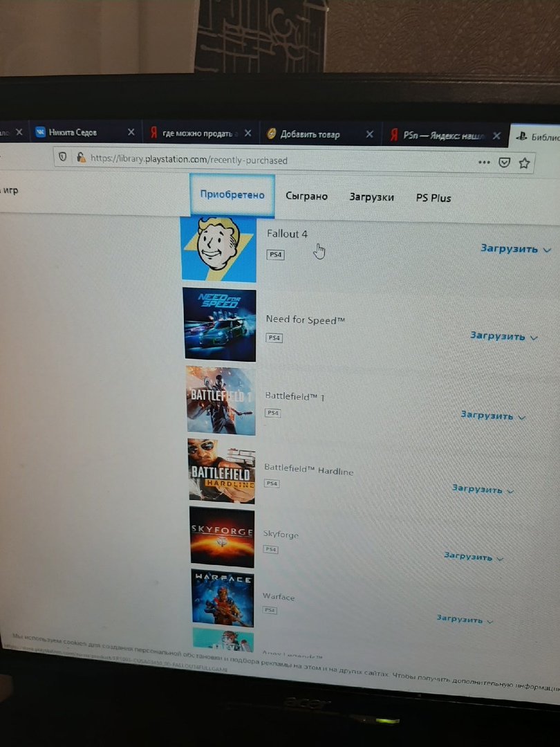Image resolution: width=560 pixels, height=747 pixels.
Task: Open Загрузить menu for Battlefield 1
Action: click(x=493, y=416)
